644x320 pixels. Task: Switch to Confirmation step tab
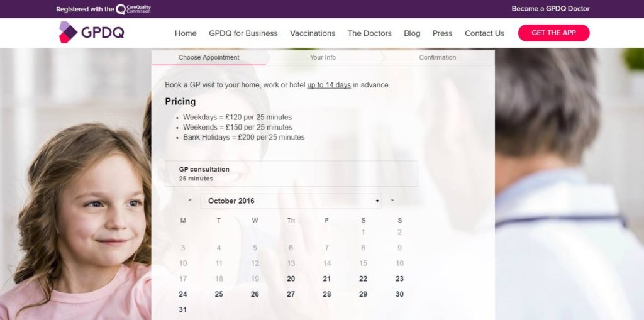(x=437, y=57)
